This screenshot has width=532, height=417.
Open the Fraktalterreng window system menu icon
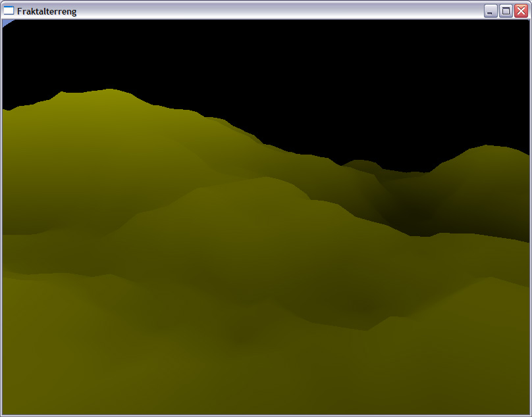9,11
